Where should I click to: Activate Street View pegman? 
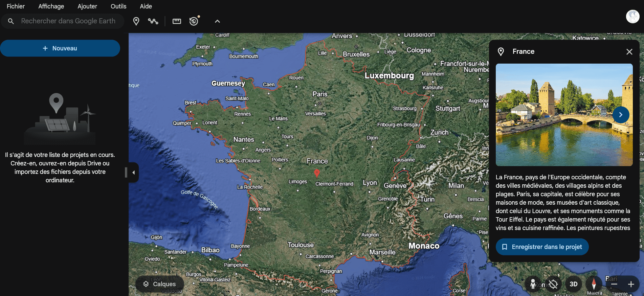[533, 284]
